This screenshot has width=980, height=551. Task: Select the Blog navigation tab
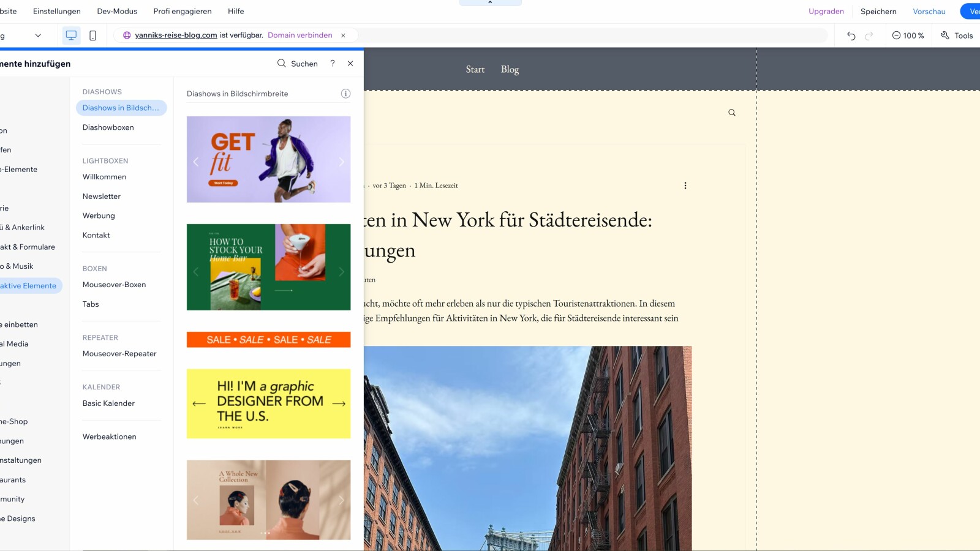tap(509, 69)
